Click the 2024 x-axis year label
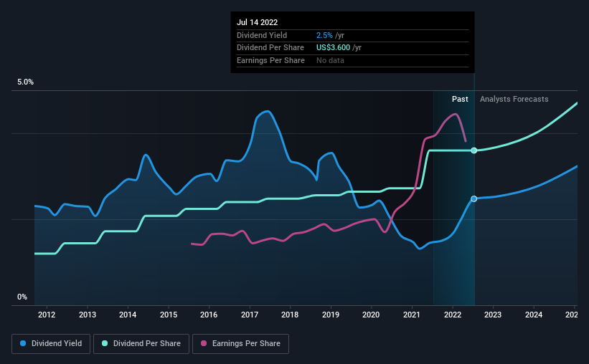Screen dimensions: 589x364 click(534, 315)
